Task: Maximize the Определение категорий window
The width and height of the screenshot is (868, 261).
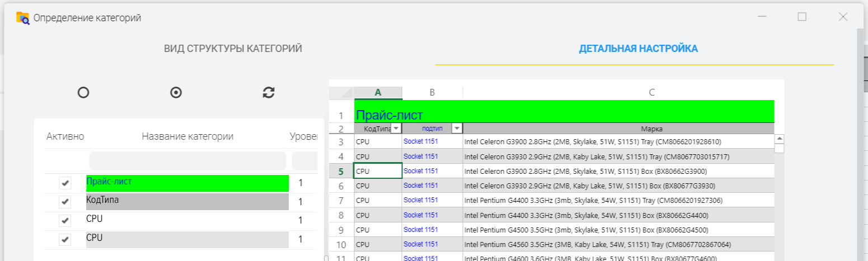Action: (802, 17)
